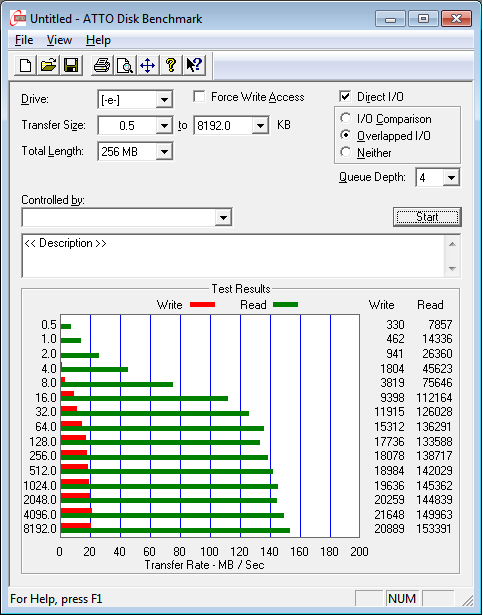This screenshot has height=615, width=483.
Task: Click the red write bar for 4096.0
Action: tap(77, 511)
